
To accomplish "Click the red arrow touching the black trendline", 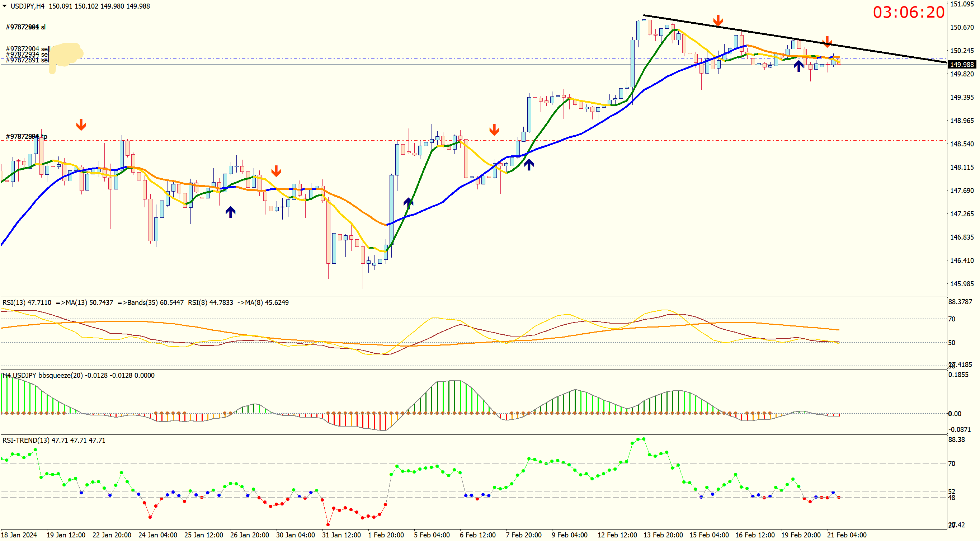I will click(x=718, y=20).
